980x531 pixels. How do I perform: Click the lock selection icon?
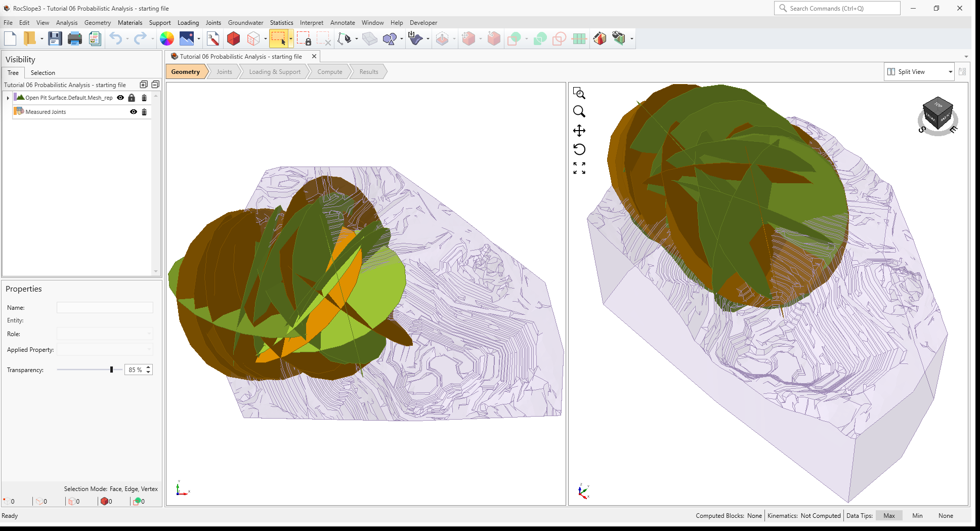pyautogui.click(x=304, y=38)
